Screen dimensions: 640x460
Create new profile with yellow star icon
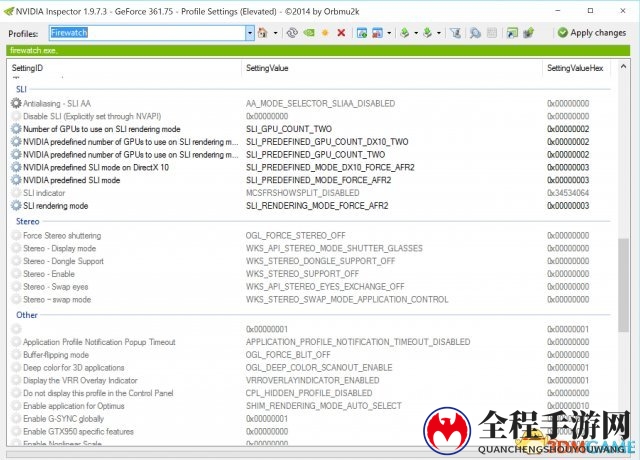coord(325,33)
